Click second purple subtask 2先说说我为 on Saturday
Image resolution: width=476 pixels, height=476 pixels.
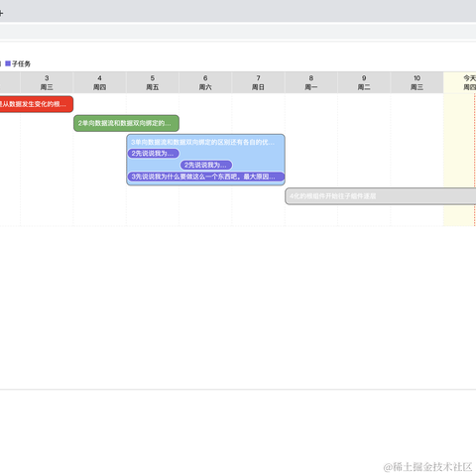206,165
